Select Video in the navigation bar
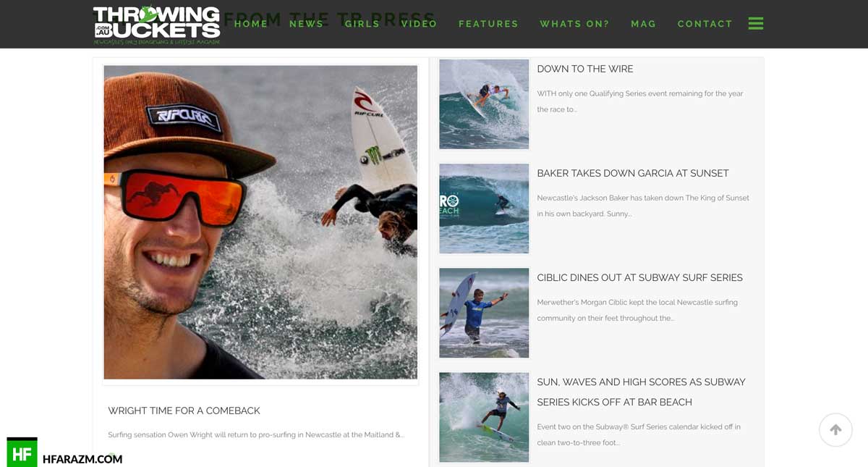868x467 pixels. click(x=419, y=24)
